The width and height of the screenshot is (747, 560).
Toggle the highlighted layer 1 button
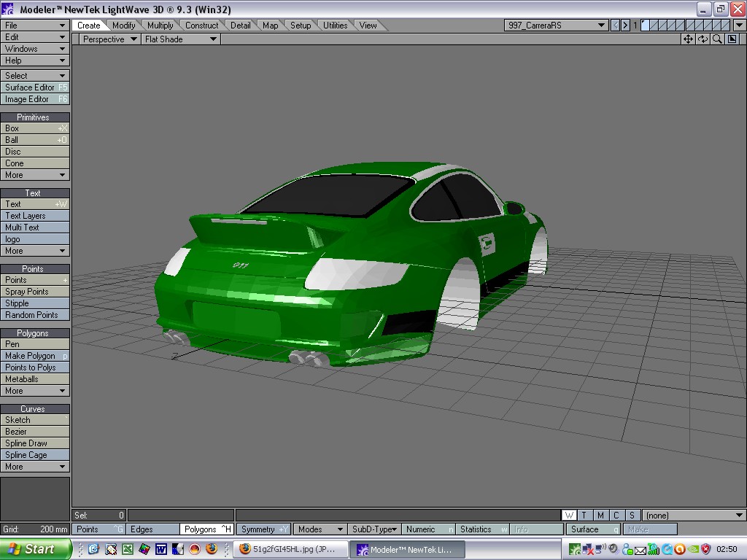click(x=645, y=26)
